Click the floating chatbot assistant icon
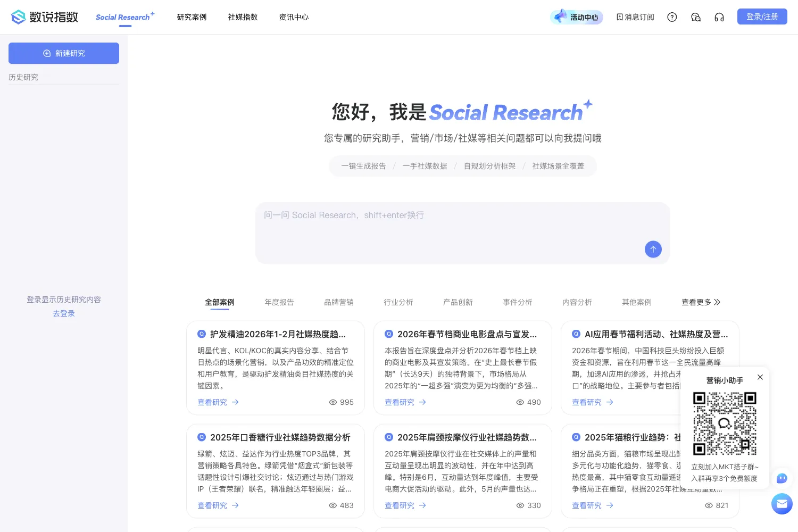Image resolution: width=798 pixels, height=532 pixels. click(782, 478)
